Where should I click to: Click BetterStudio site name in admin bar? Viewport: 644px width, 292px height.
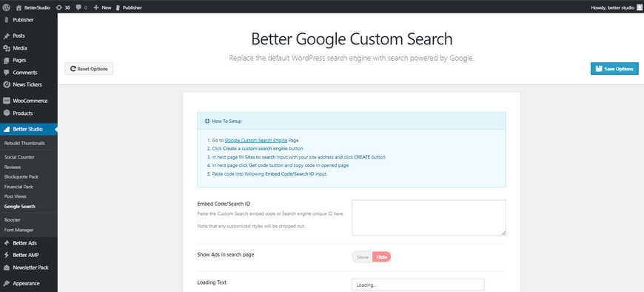pyautogui.click(x=36, y=7)
